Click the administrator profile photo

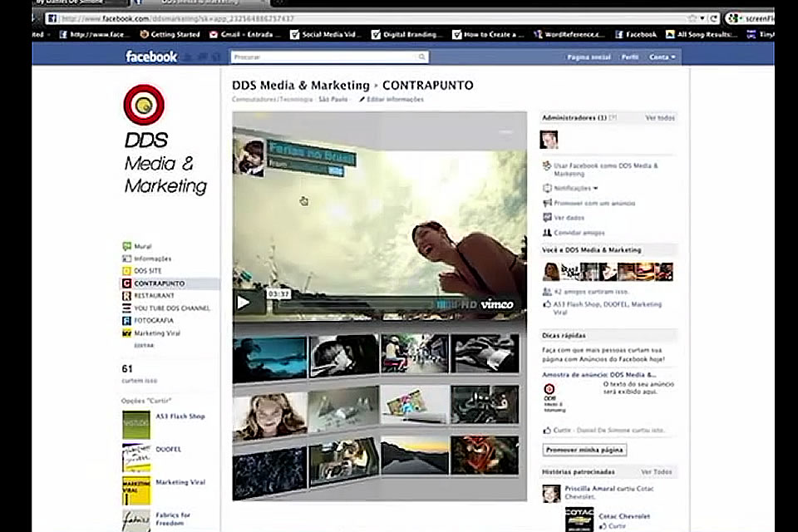pyautogui.click(x=549, y=140)
